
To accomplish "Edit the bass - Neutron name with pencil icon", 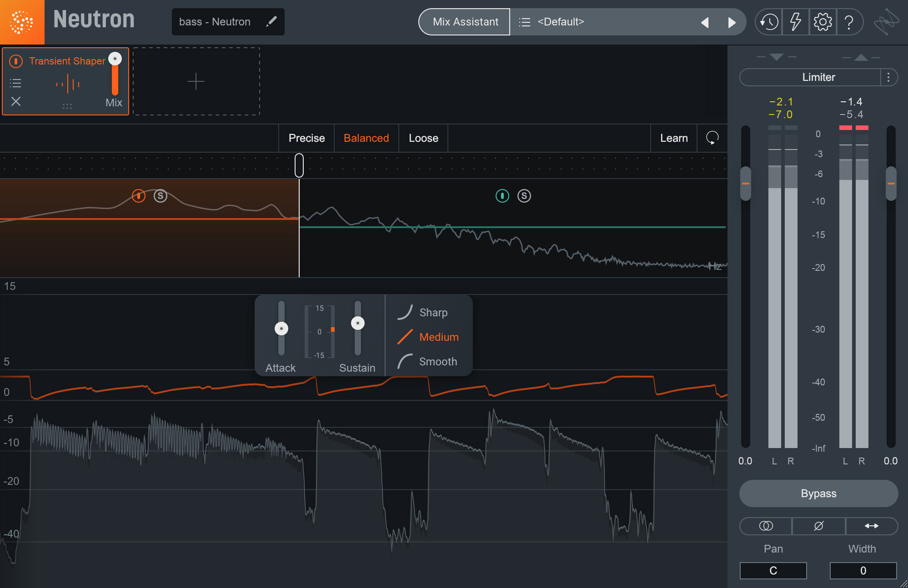I will 271,21.
